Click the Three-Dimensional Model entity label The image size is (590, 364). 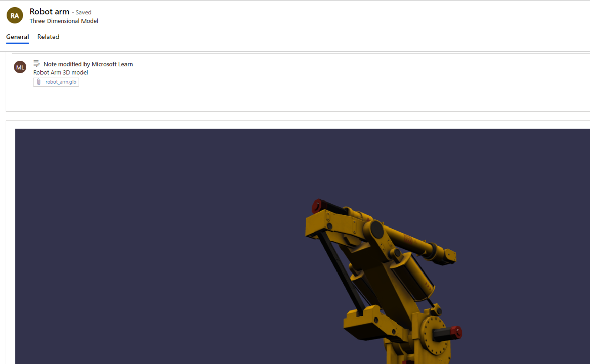click(x=64, y=21)
